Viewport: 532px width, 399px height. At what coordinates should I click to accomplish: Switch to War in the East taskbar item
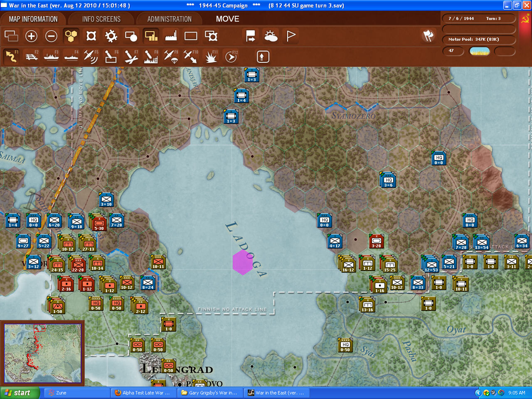277,393
